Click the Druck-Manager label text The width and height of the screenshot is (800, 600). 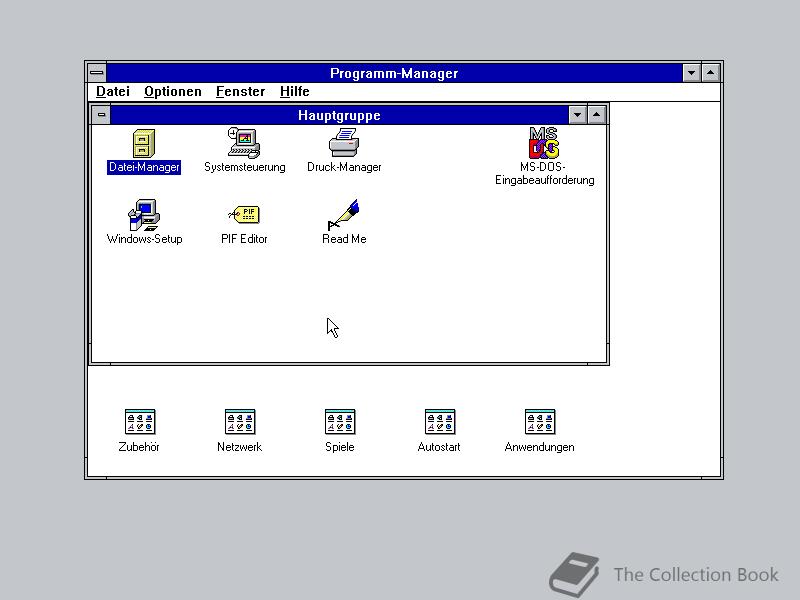(x=344, y=167)
